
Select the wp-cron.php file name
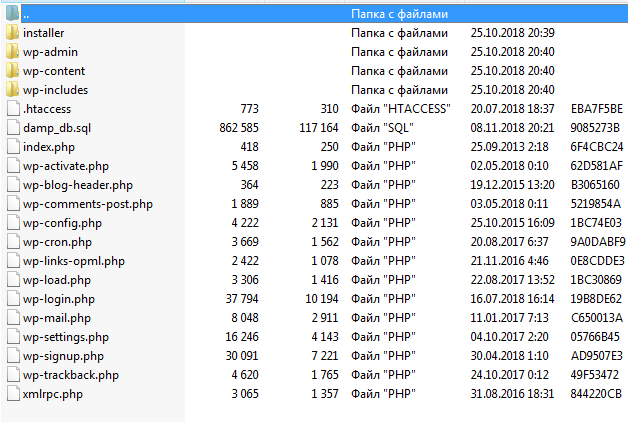pos(57,242)
